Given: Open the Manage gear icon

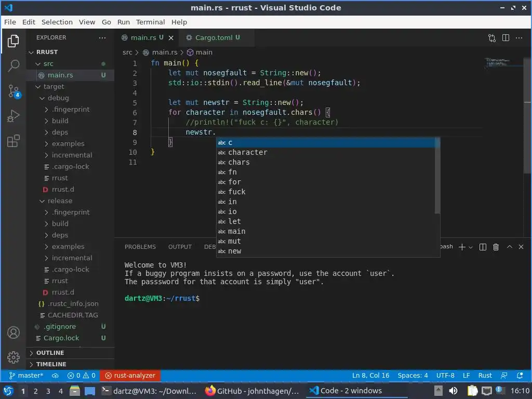Looking at the screenshot, I should pos(14,357).
